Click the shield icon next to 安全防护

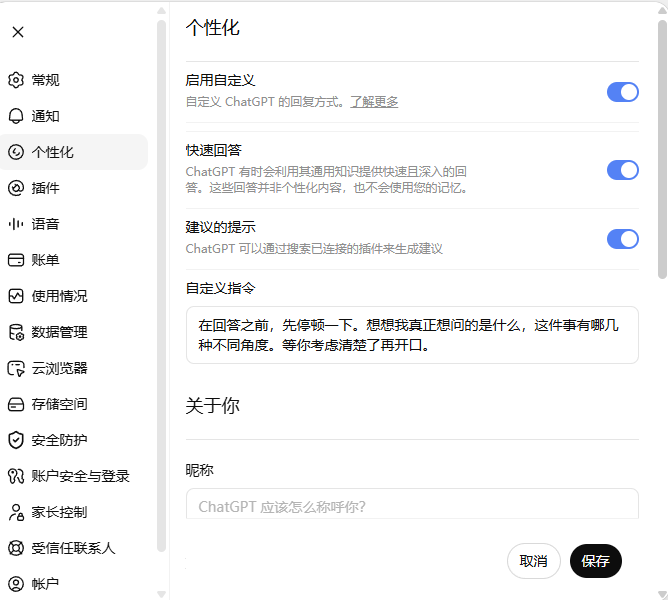pyautogui.click(x=16, y=440)
